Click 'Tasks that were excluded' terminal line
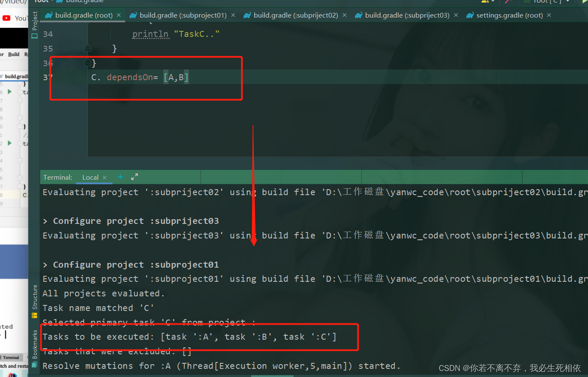The width and height of the screenshot is (588, 377). point(117,352)
